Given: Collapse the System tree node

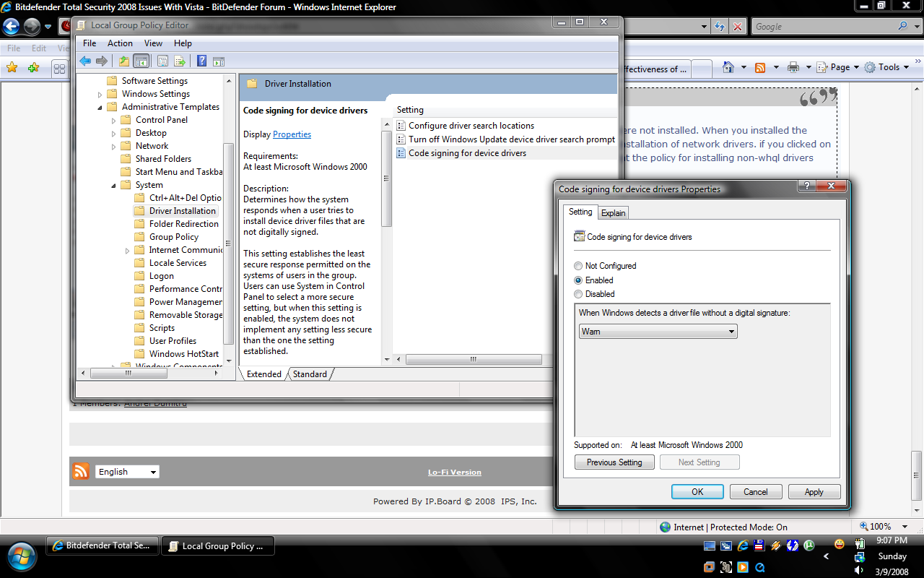Looking at the screenshot, I should click(x=113, y=186).
